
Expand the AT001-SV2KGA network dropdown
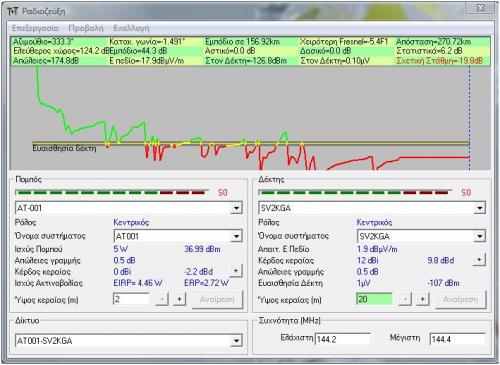tap(236, 341)
